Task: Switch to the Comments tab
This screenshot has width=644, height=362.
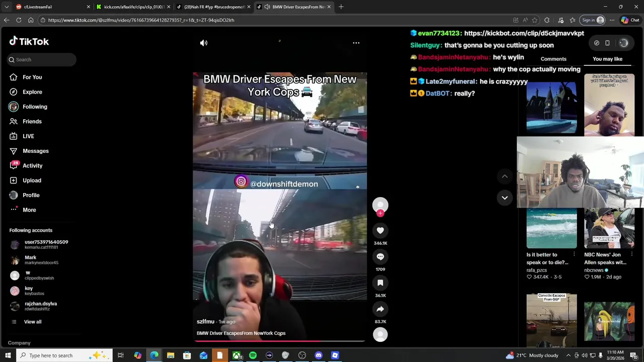Action: click(x=553, y=59)
